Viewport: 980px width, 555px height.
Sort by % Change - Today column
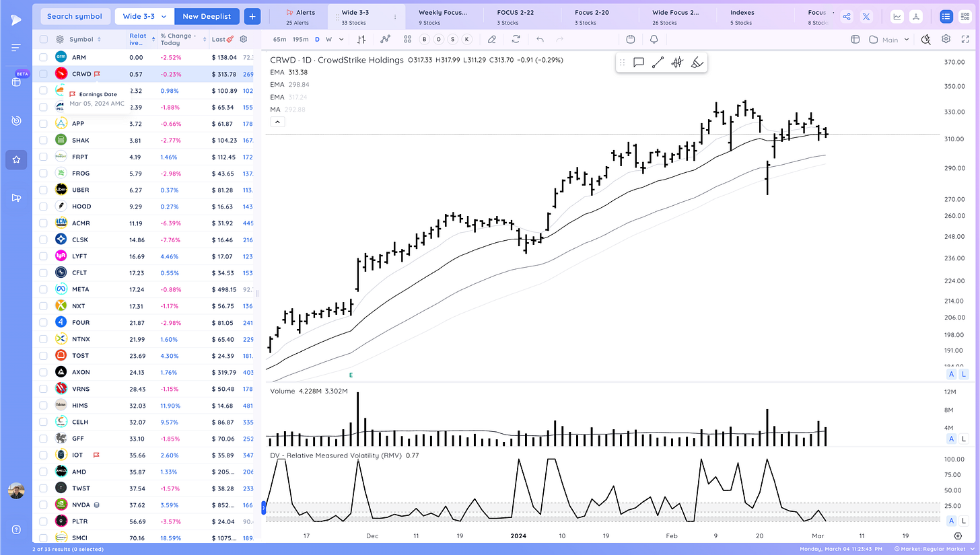(x=182, y=40)
